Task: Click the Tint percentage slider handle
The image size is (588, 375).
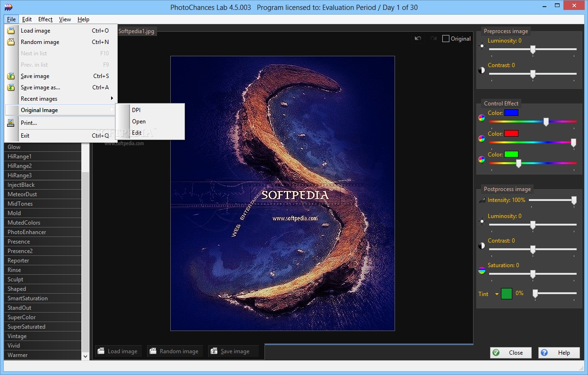Action: coord(535,294)
